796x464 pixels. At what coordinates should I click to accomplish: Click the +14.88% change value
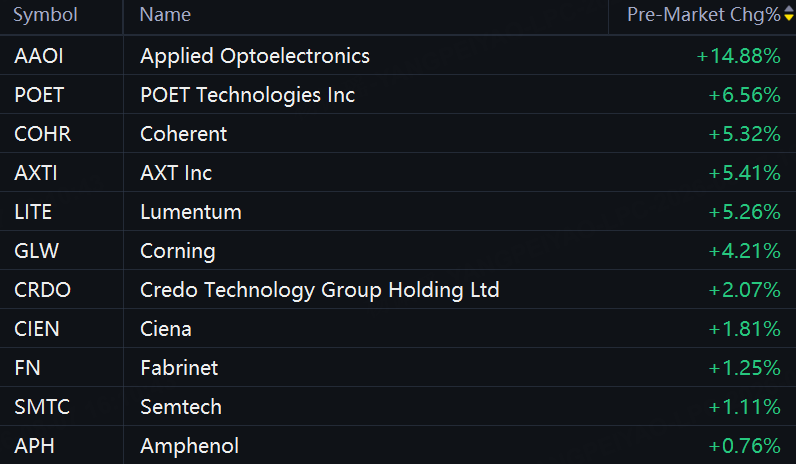click(x=739, y=56)
